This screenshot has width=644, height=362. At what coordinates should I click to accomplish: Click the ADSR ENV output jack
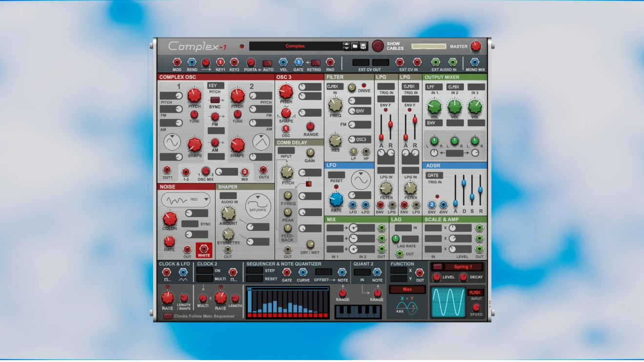[x=432, y=205]
